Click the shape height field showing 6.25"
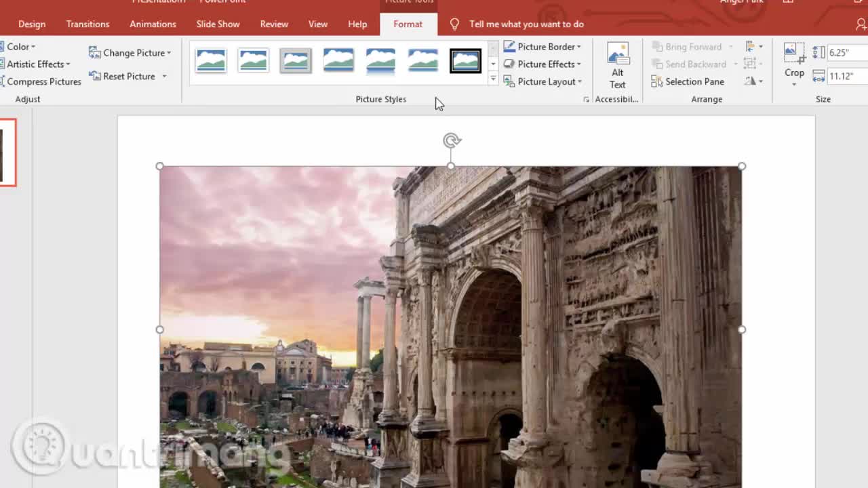 (848, 53)
